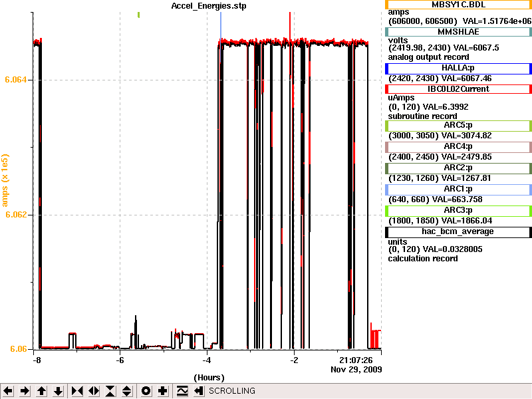This screenshot has height=399, width=532.
Task: Click the volts unit label
Action: [x=398, y=41]
